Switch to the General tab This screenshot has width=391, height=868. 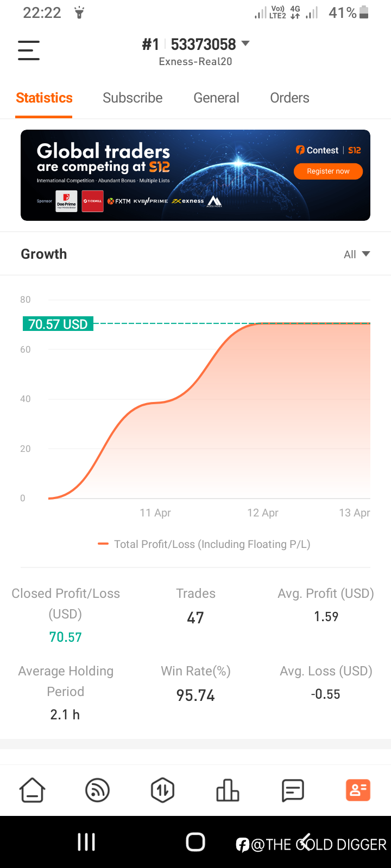pos(216,98)
